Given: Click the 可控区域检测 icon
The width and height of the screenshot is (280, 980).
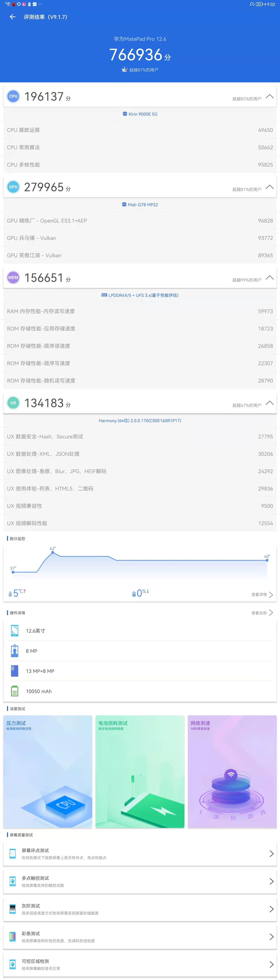Looking at the screenshot, I should tap(13, 964).
